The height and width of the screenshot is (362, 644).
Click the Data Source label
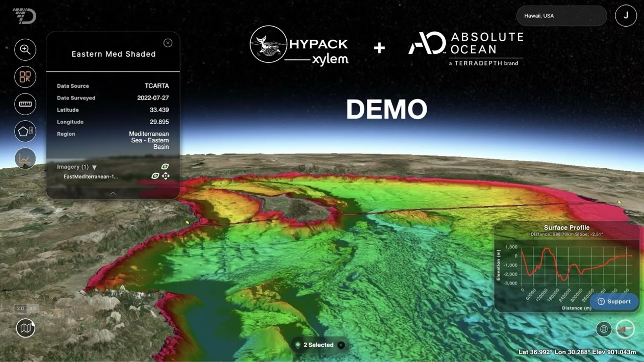tap(73, 86)
